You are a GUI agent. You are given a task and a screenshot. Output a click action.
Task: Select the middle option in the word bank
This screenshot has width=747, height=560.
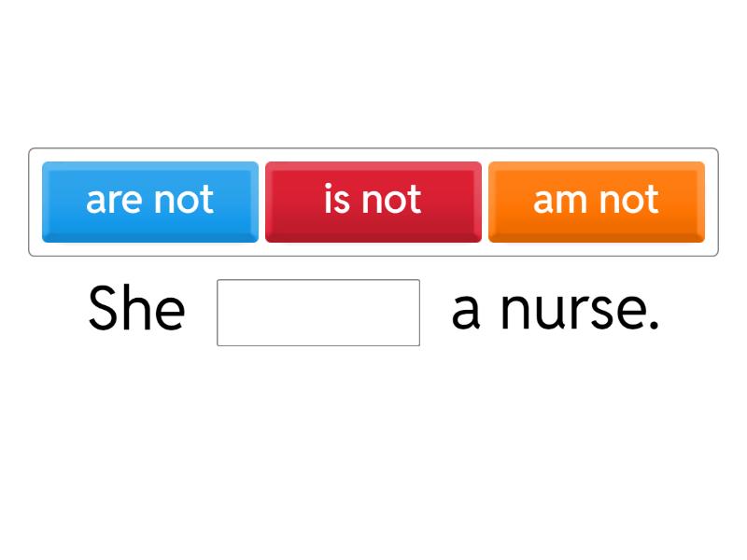pyautogui.click(x=373, y=202)
